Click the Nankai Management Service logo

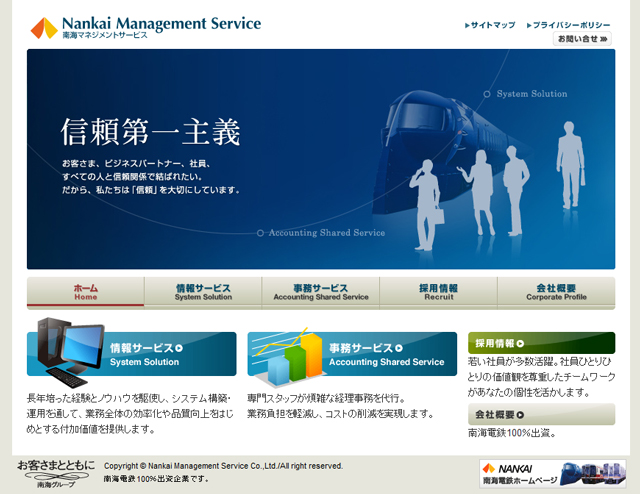point(146,27)
